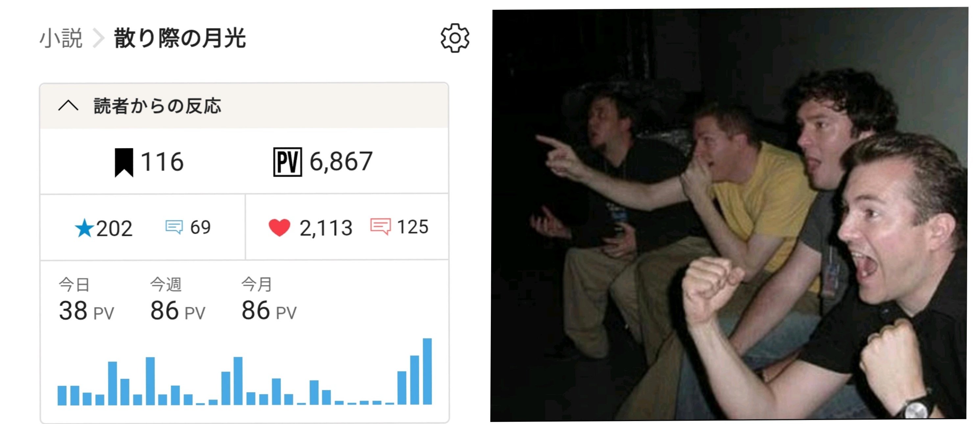The image size is (980, 424).
Task: Open the 散り際の月光 novel title
Action: [x=180, y=38]
